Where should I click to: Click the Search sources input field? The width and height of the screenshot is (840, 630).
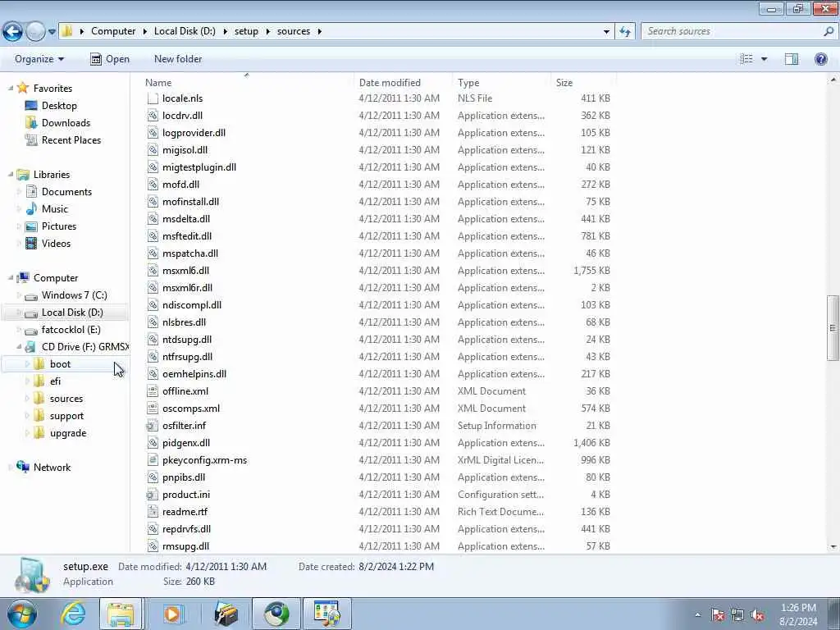[731, 32]
